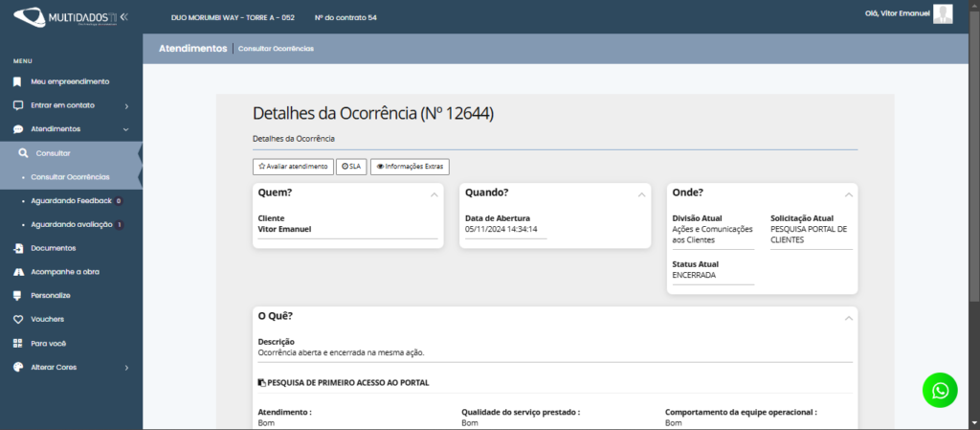Show Informações Extras with eye button

(410, 166)
